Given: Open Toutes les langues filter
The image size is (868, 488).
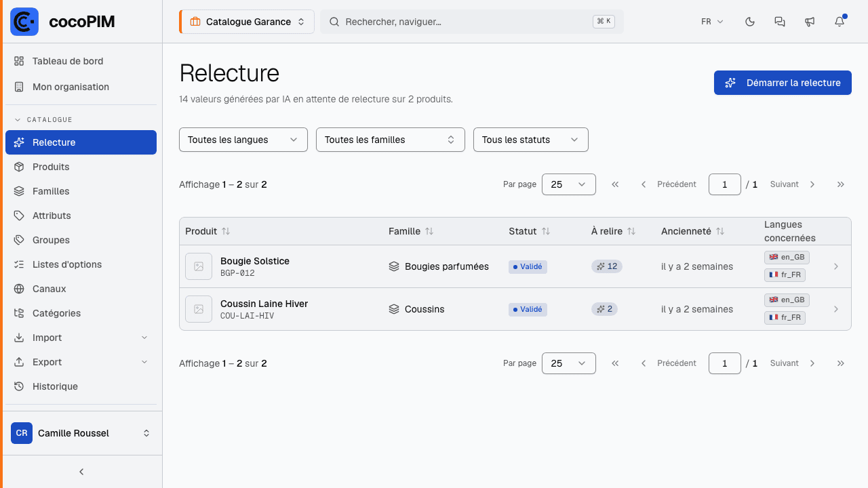Looking at the screenshot, I should pos(243,140).
